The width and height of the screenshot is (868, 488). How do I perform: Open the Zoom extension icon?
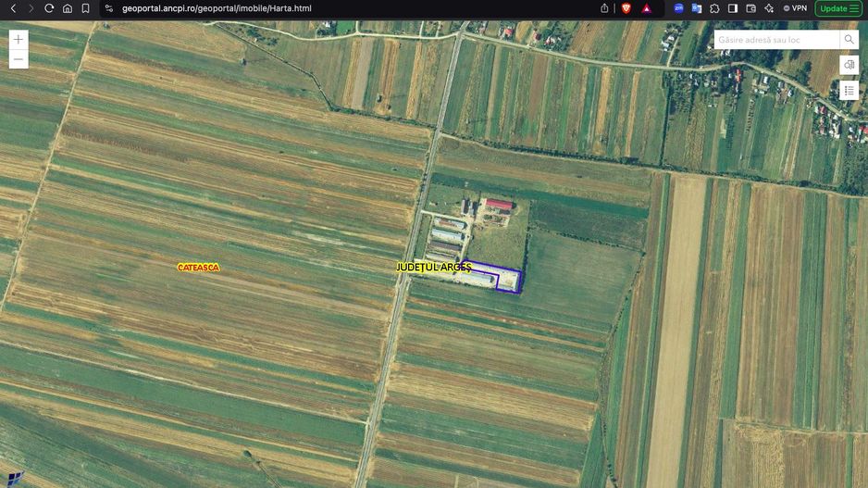[678, 8]
